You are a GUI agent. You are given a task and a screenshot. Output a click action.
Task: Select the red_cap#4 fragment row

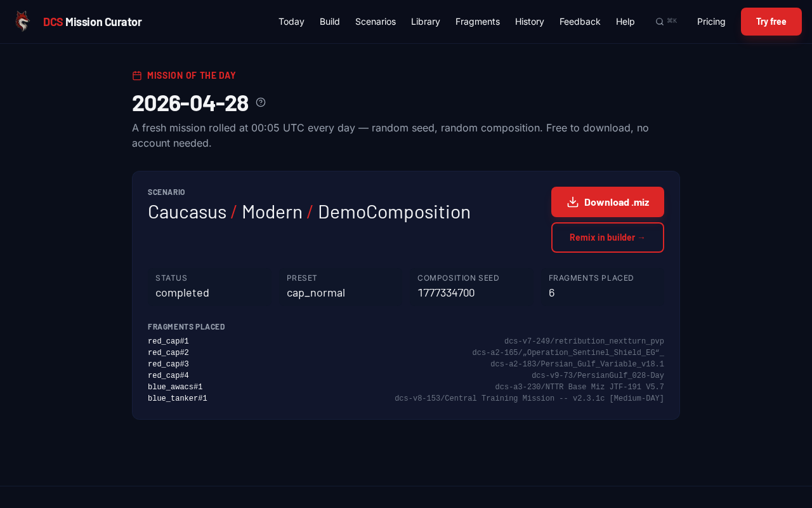tap(406, 376)
